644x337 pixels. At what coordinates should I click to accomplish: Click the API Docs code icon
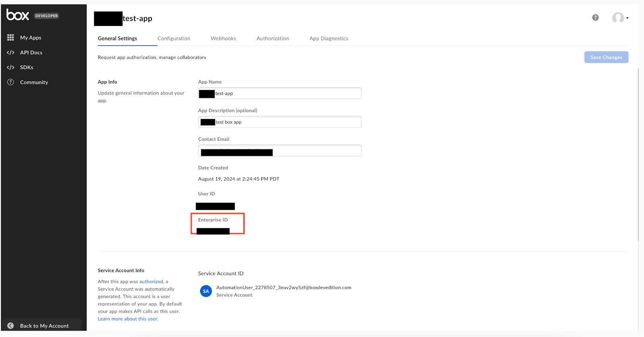click(10, 52)
